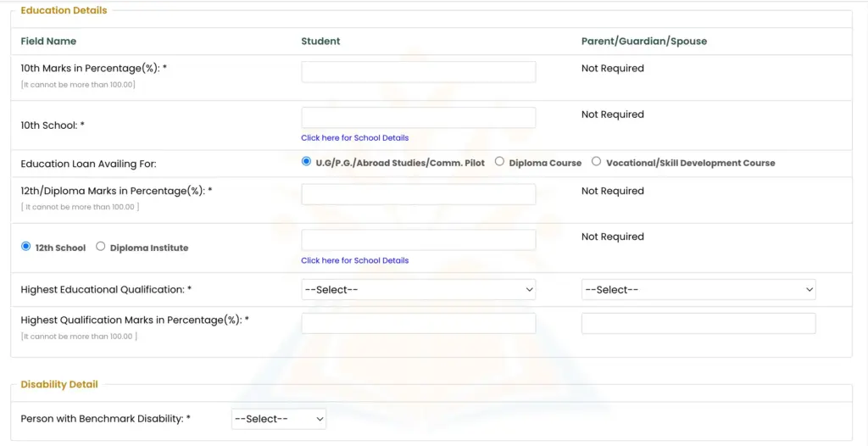The width and height of the screenshot is (868, 446).
Task: Open student's Highest Educational Qualification dropdown
Action: 419,290
